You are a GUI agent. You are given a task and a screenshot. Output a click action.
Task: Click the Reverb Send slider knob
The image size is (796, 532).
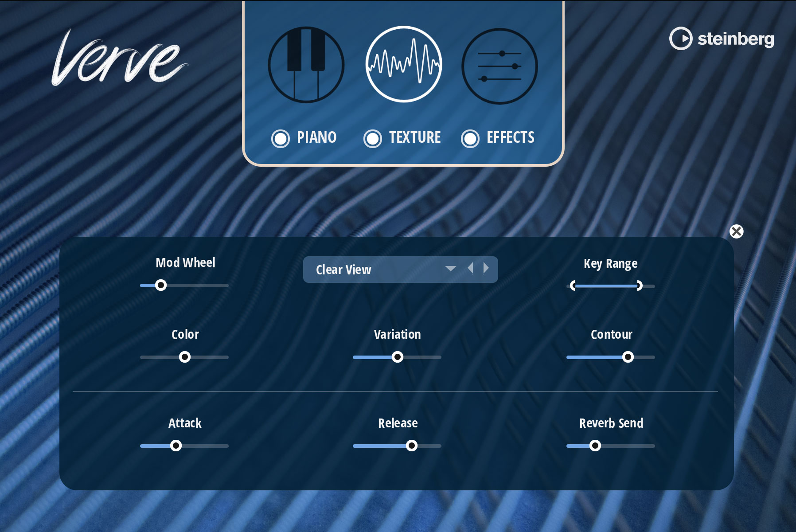(595, 446)
